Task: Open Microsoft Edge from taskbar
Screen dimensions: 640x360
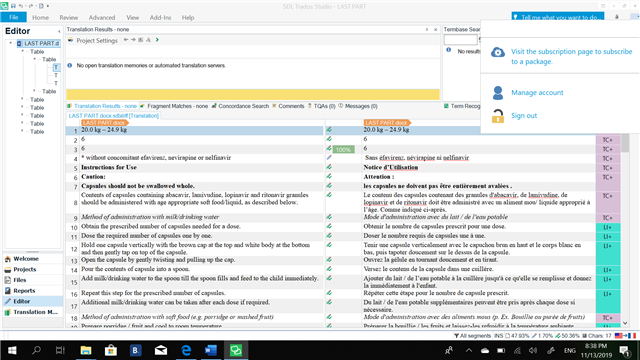Action: point(186,350)
